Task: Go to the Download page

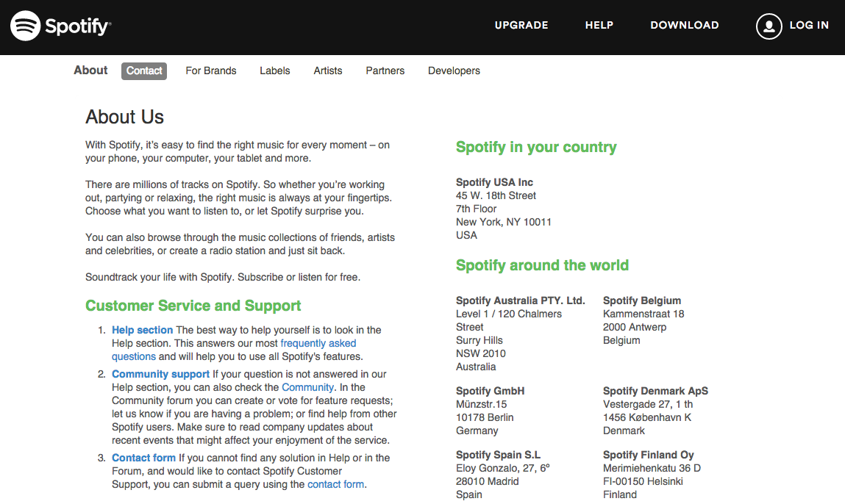Action: coord(685,25)
